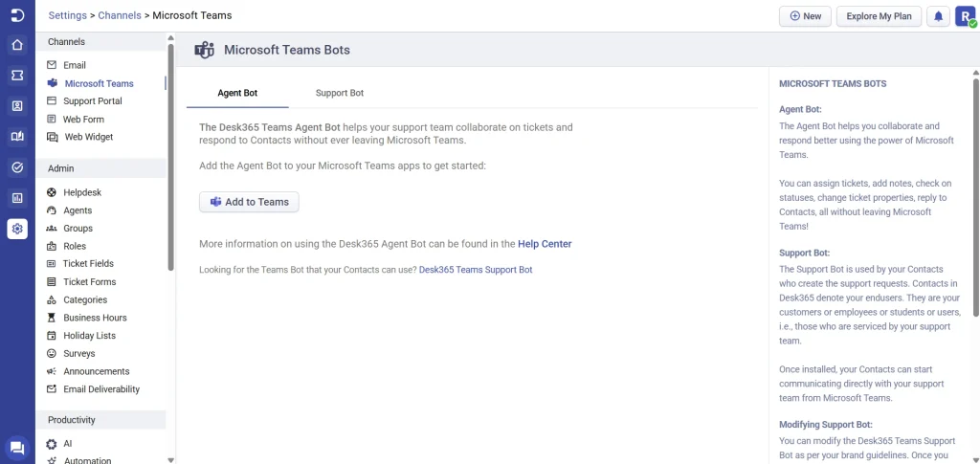980x464 pixels.
Task: Open the Knowledge Base book icon
Action: (x=17, y=137)
